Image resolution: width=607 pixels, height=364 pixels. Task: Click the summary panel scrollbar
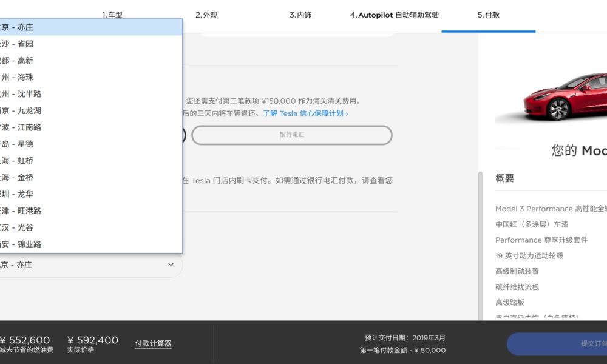click(480, 246)
